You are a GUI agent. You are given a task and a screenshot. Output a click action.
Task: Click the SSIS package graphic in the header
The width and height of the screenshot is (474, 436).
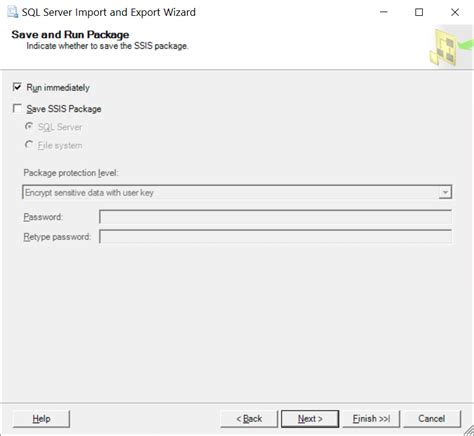[x=451, y=47]
